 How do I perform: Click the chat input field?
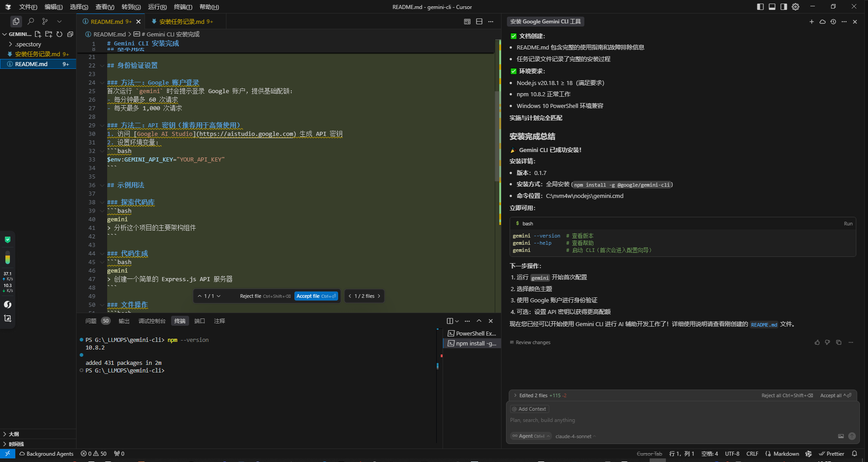point(683,420)
